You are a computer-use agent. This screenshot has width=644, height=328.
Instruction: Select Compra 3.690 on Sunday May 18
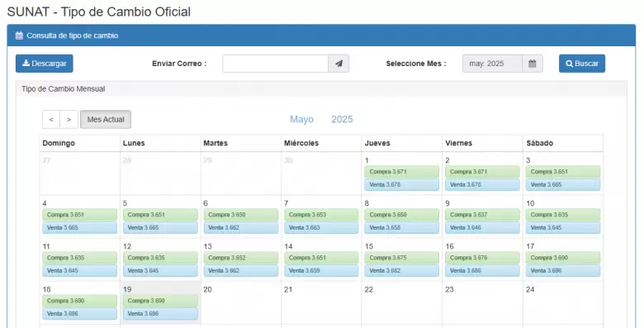[x=79, y=301]
